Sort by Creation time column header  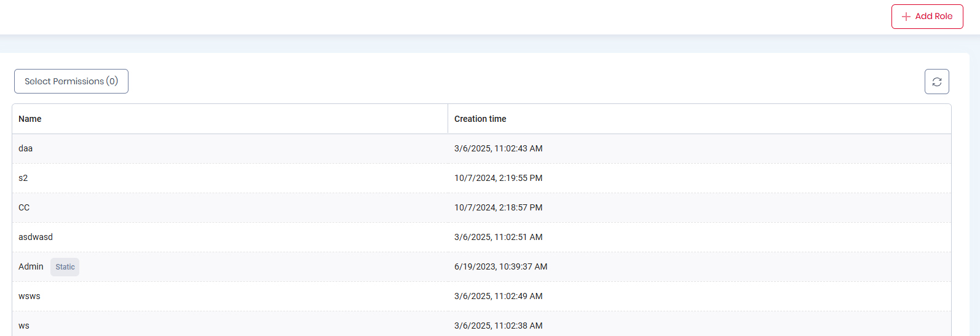click(x=480, y=119)
